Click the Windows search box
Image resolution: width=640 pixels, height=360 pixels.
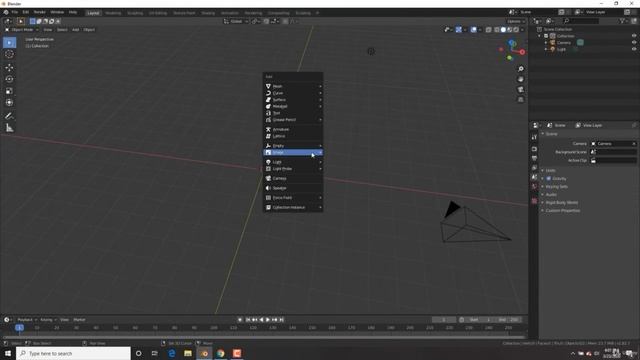(x=73, y=353)
